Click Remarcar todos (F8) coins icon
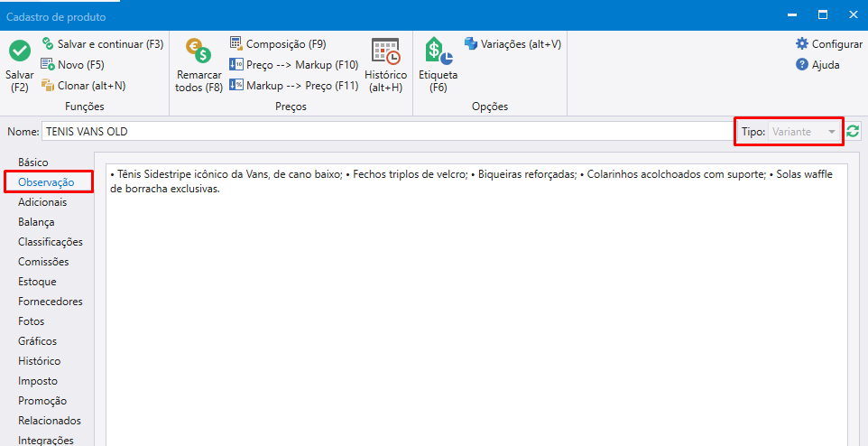The width and height of the screenshot is (868, 446). [199, 51]
